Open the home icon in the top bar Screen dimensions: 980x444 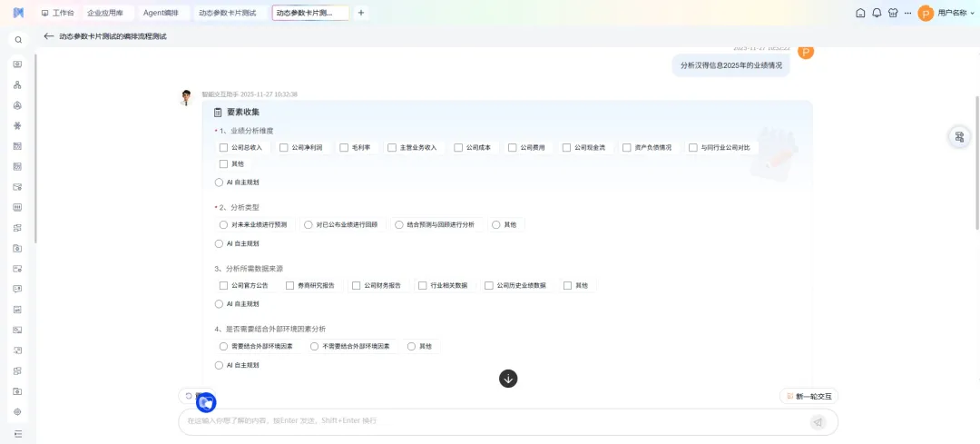860,13
